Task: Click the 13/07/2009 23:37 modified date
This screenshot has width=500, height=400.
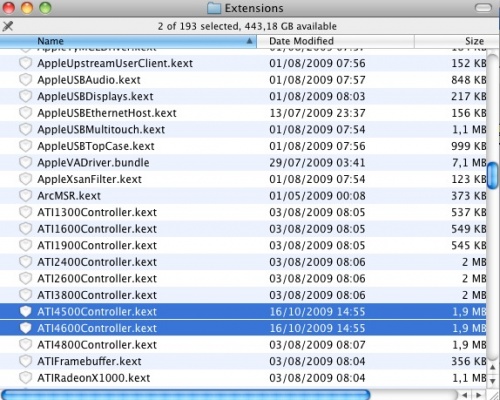Action: point(317,113)
